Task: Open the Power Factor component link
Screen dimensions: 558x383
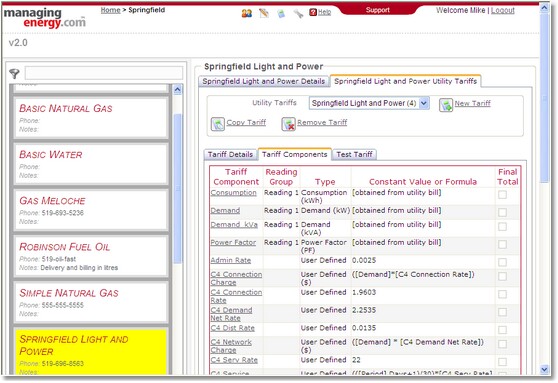Action: [233, 242]
